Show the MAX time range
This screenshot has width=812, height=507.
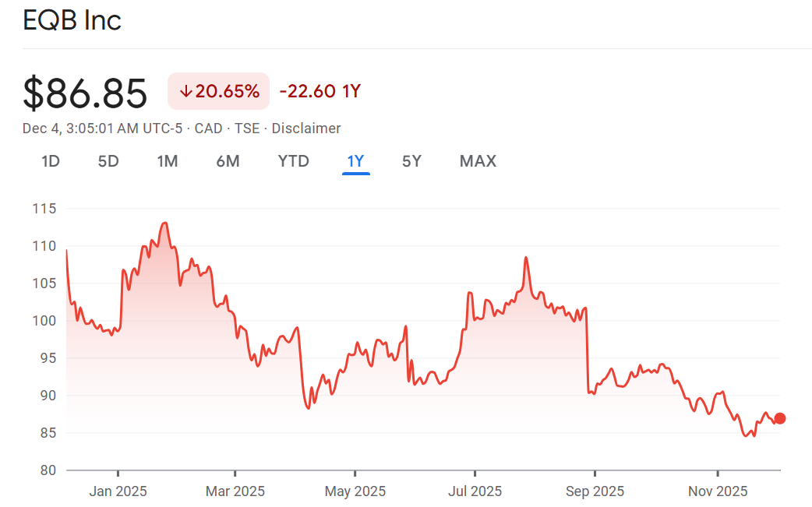[x=478, y=161]
